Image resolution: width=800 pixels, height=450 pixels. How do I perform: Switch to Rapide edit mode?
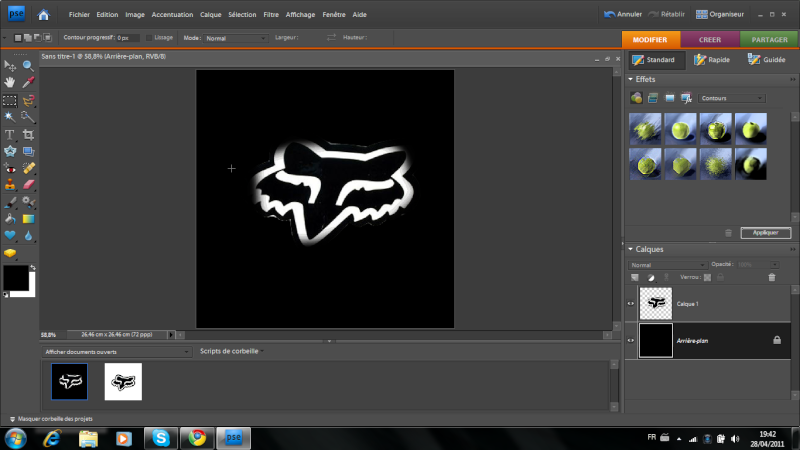point(712,60)
